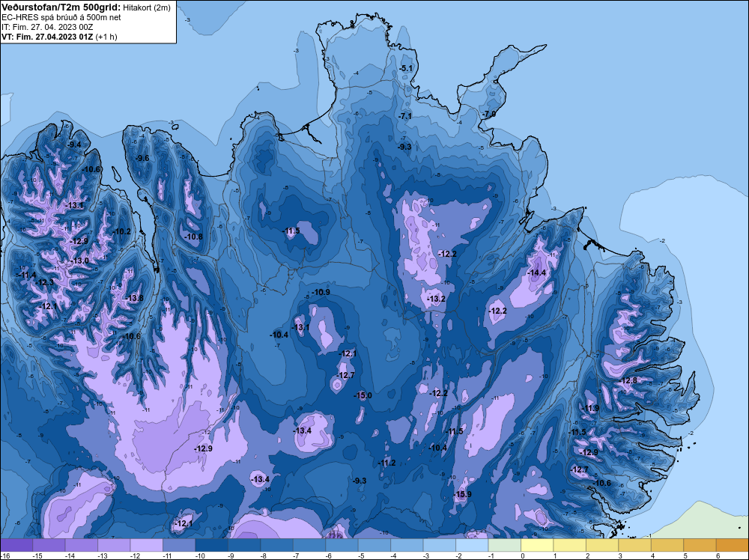Click the -11.9 temperature label
The width and height of the screenshot is (749, 560).
[590, 408]
